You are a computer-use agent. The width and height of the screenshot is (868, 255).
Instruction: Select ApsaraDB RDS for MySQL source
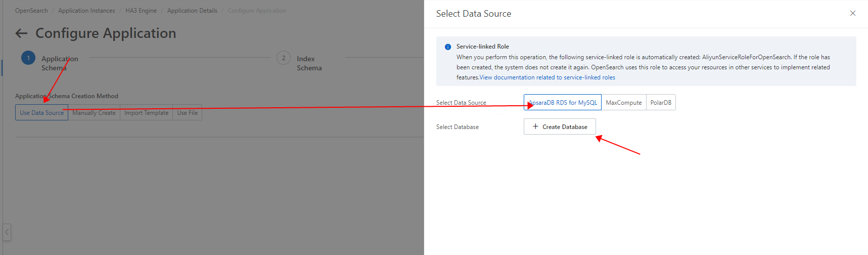pos(563,103)
